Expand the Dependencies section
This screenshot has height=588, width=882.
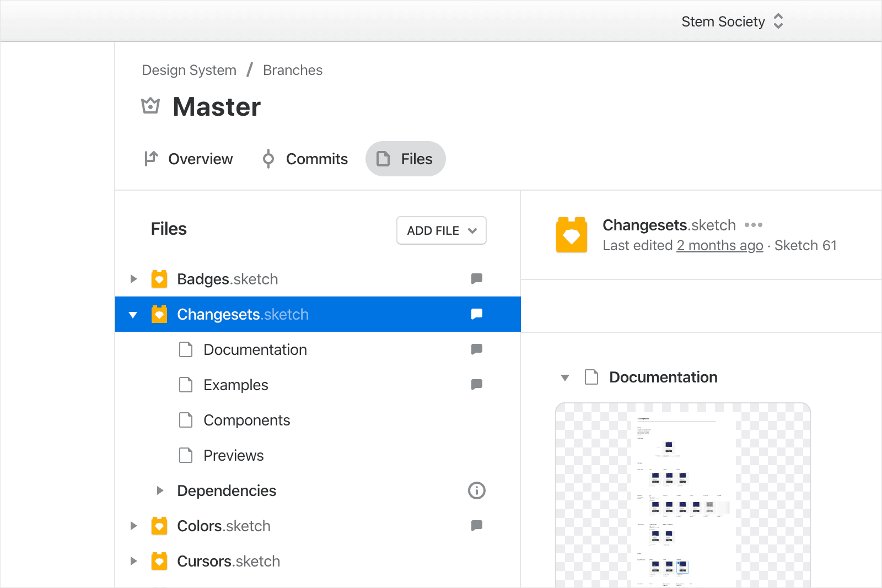pyautogui.click(x=160, y=490)
